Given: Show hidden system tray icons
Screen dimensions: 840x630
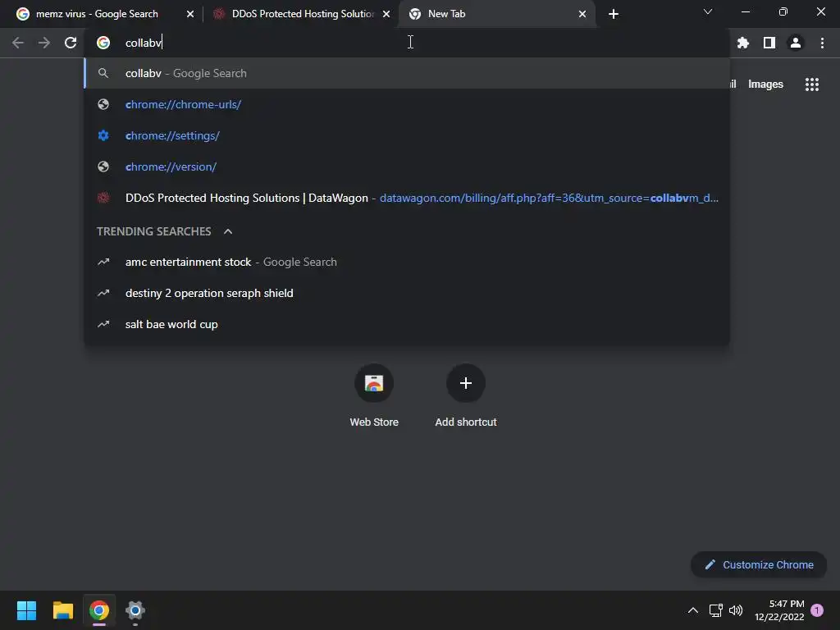Looking at the screenshot, I should tap(692, 610).
